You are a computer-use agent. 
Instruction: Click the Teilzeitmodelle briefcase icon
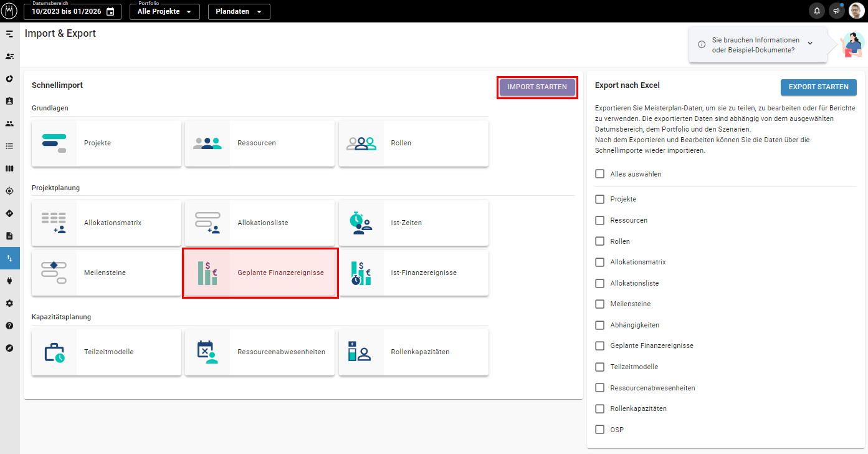pos(54,352)
